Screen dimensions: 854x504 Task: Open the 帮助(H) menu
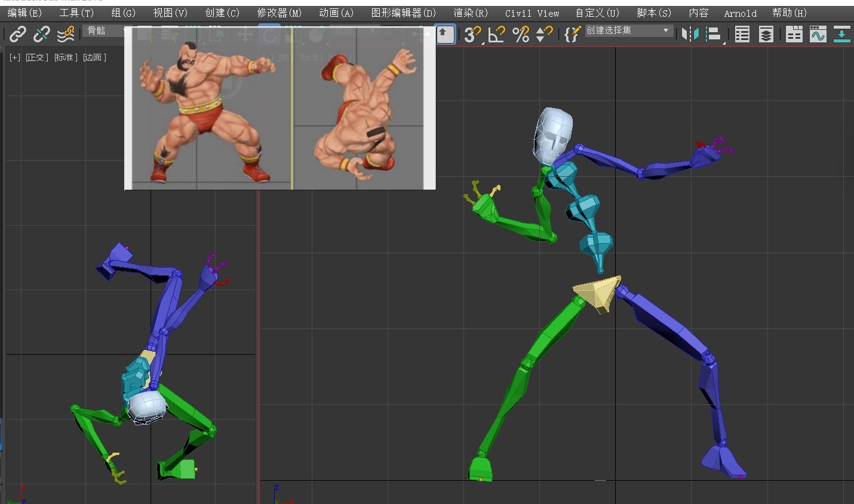point(790,13)
